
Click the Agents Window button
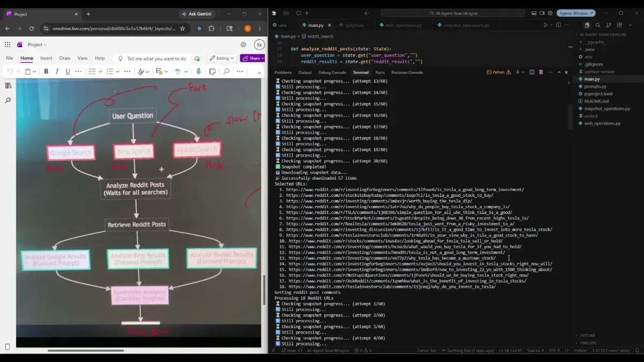click(576, 13)
